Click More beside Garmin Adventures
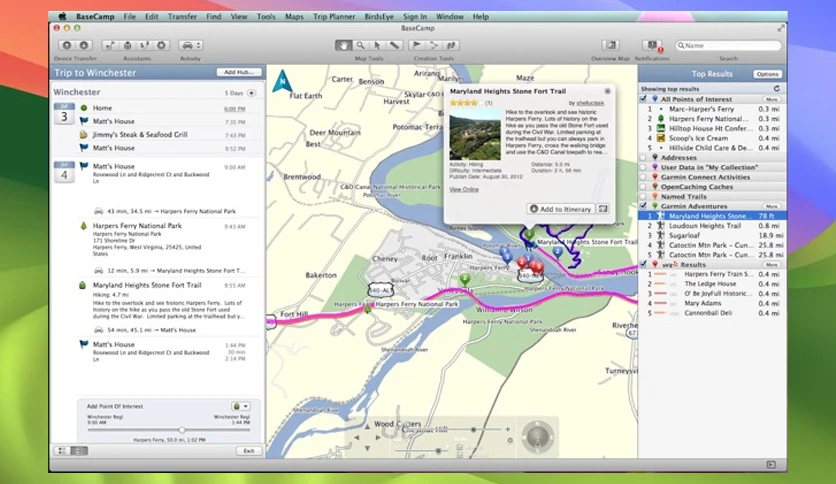This screenshot has width=836, height=484. (x=771, y=206)
